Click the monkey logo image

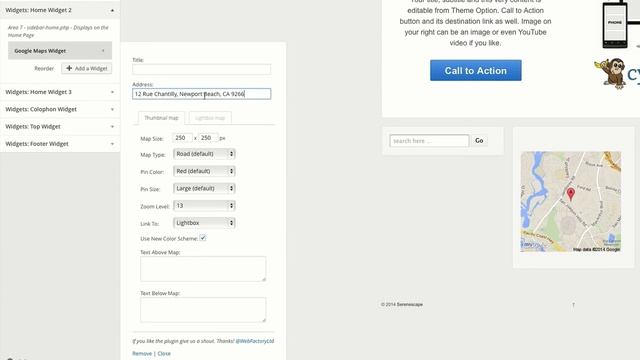[x=611, y=73]
